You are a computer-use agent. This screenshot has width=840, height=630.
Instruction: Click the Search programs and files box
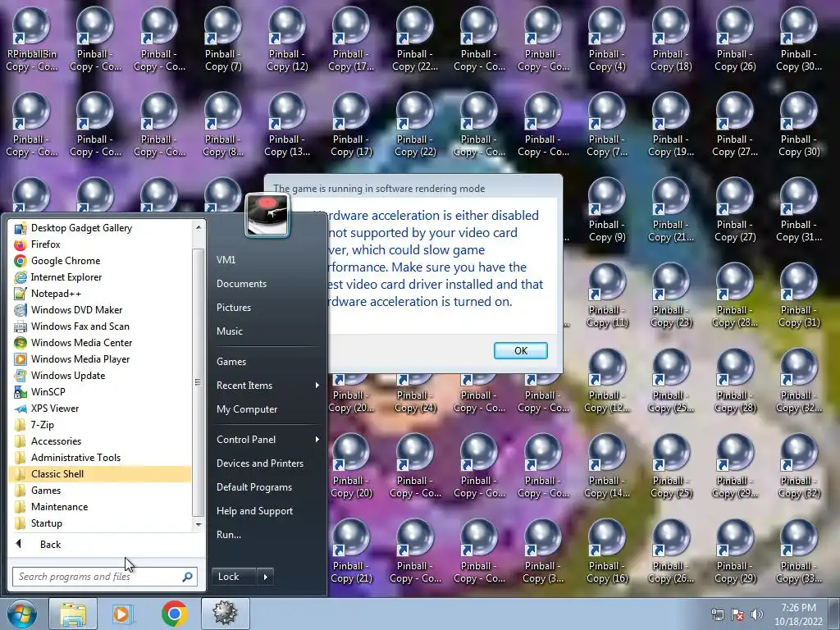(97, 577)
